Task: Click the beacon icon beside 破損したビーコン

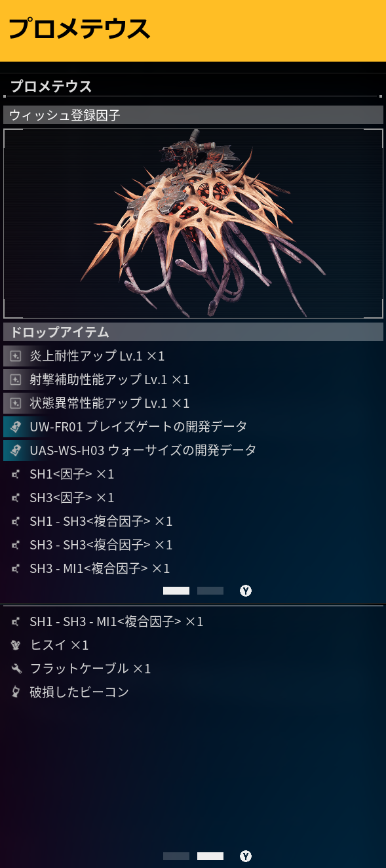Action: [16, 692]
